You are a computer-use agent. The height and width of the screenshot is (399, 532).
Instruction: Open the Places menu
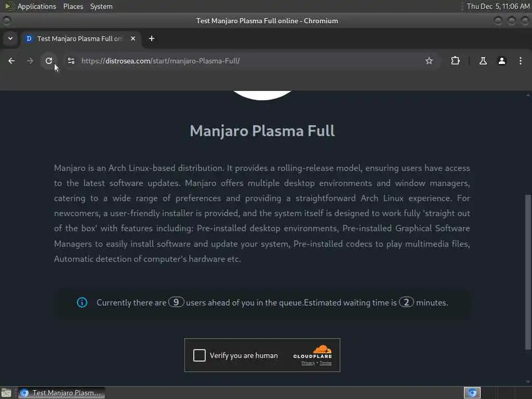73,6
